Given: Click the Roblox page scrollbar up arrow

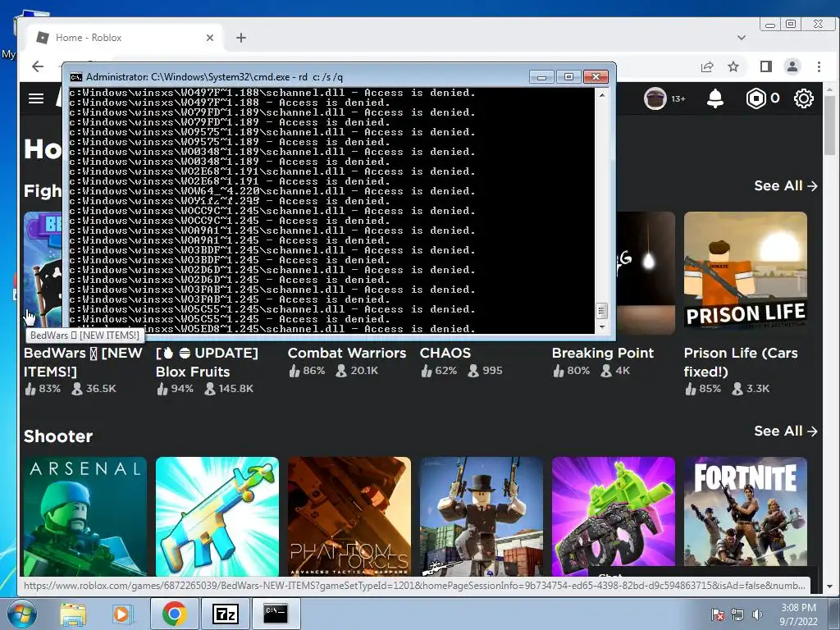Looking at the screenshot, I should tap(829, 89).
